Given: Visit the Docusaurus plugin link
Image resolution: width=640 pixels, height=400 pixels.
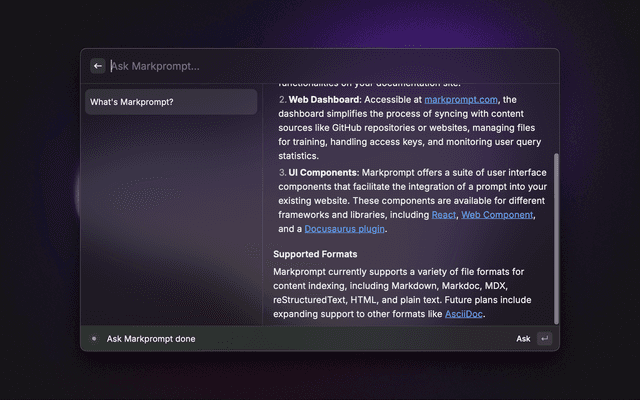Looking at the screenshot, I should pyautogui.click(x=344, y=229).
